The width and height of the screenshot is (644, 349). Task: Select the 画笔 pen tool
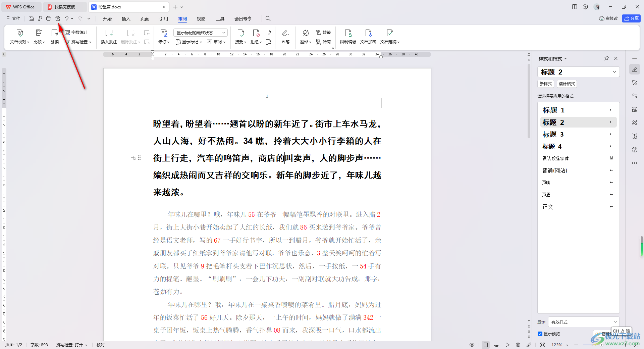click(285, 37)
